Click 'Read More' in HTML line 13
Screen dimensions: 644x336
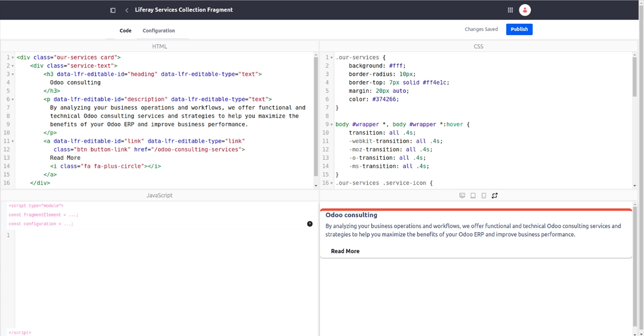pyautogui.click(x=65, y=158)
